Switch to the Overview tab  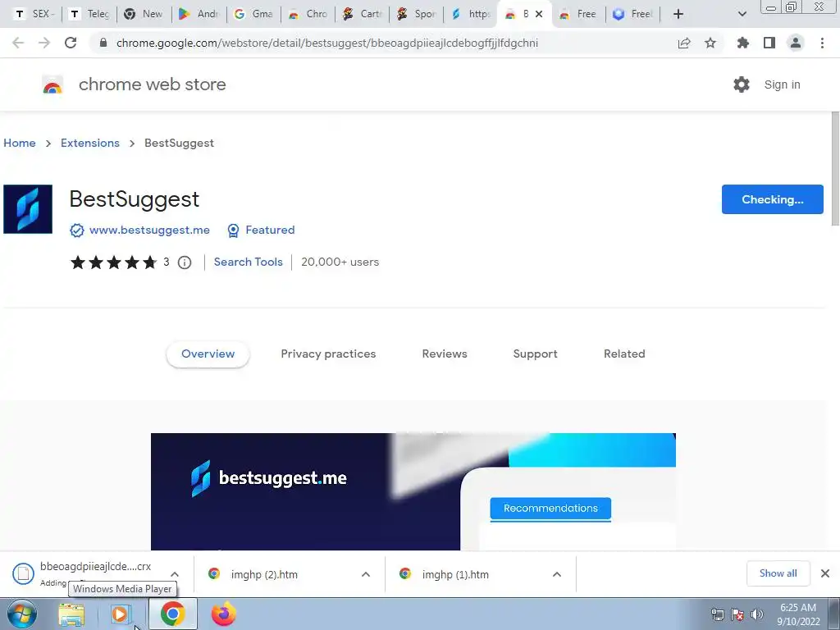(208, 354)
